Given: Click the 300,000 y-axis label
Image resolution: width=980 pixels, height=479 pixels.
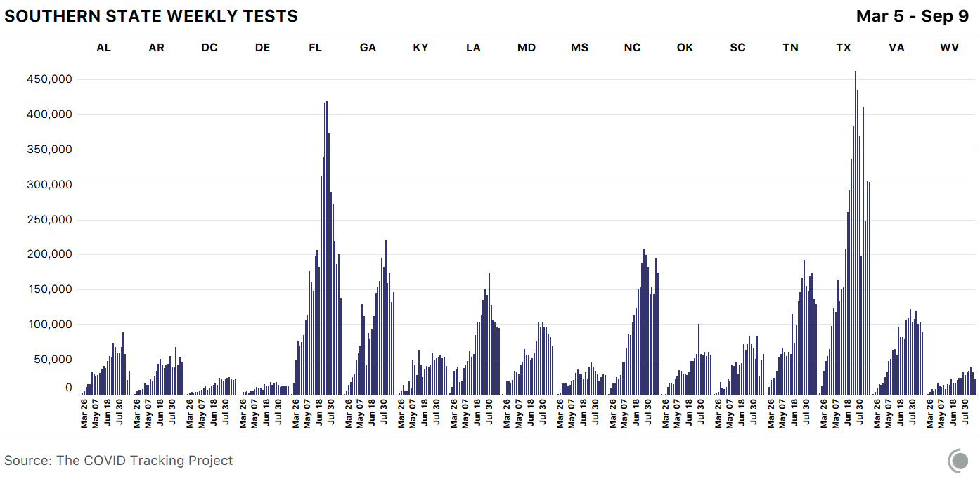Looking at the screenshot, I should point(49,185).
